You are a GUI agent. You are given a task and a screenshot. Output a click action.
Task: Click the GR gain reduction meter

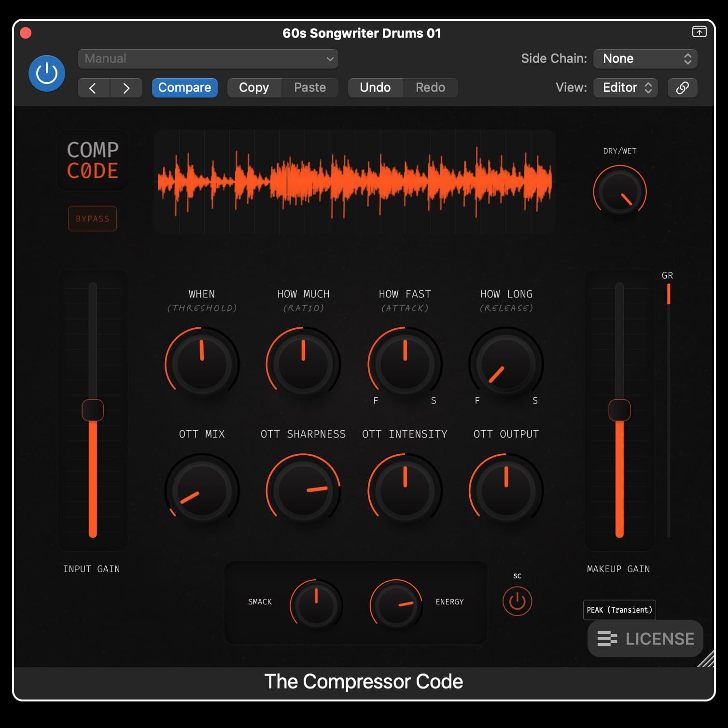pyautogui.click(x=669, y=410)
